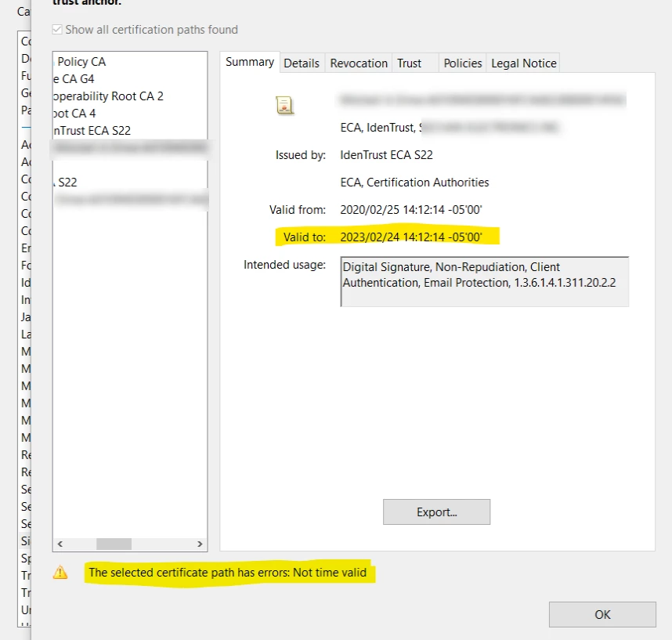Open the Revocation tab

click(x=359, y=63)
